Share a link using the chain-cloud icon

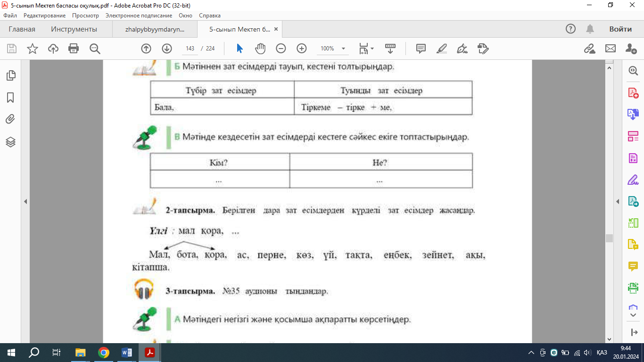pos(589,49)
